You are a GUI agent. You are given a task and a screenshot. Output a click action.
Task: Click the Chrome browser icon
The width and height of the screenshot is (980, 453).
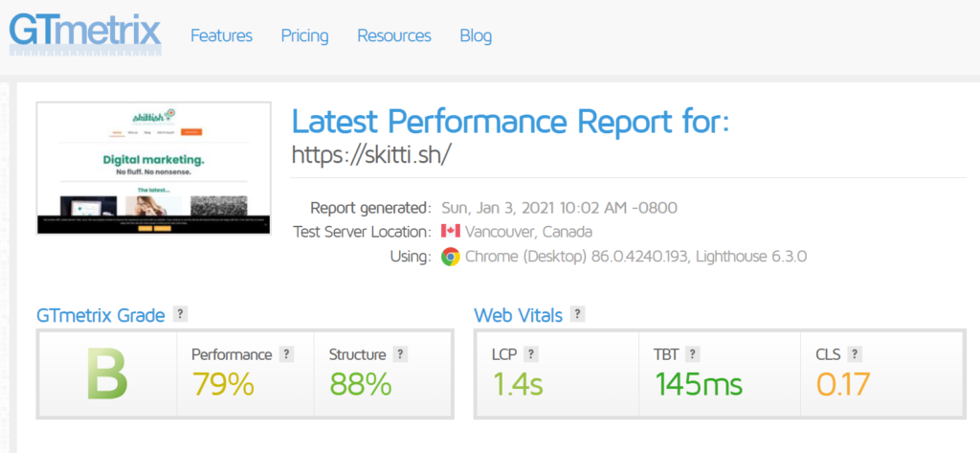pos(451,257)
